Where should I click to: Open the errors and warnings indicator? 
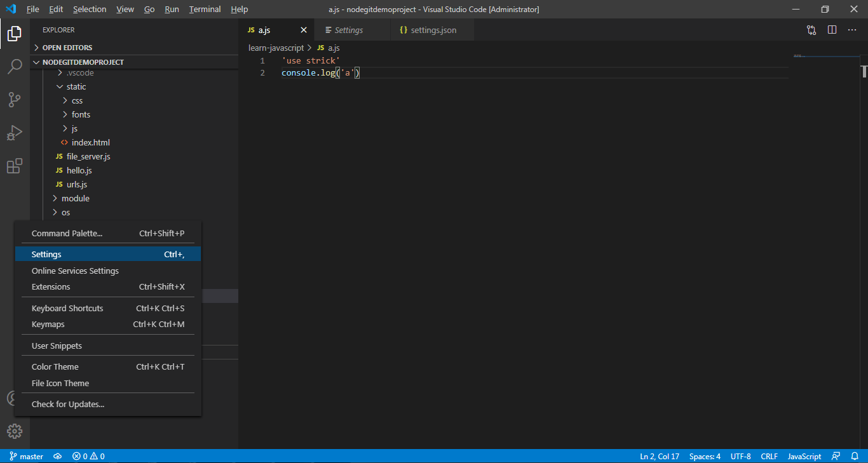click(88, 456)
